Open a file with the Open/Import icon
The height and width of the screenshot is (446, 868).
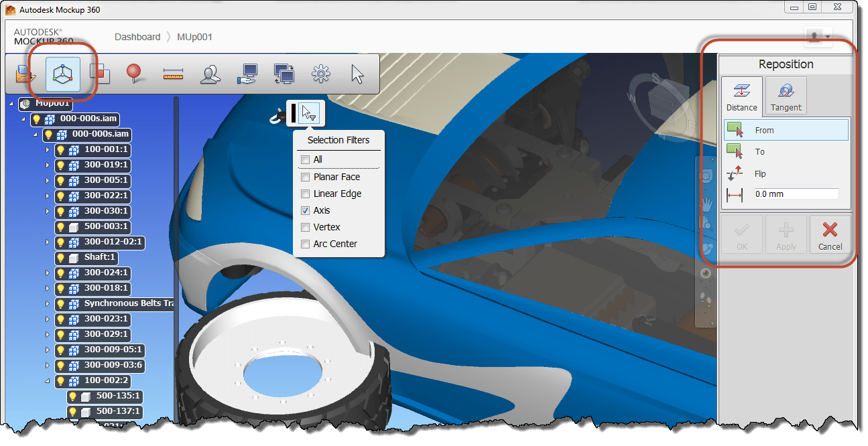(x=23, y=74)
